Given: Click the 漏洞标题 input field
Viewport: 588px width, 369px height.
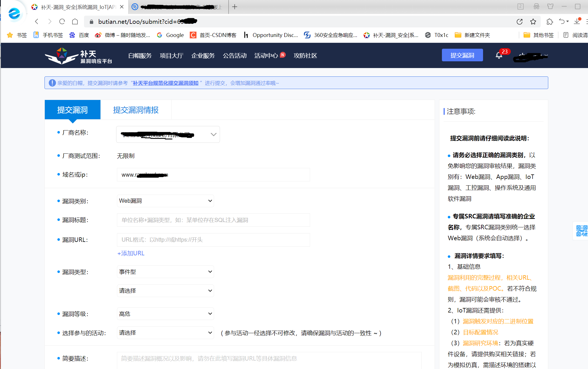Looking at the screenshot, I should (x=213, y=220).
